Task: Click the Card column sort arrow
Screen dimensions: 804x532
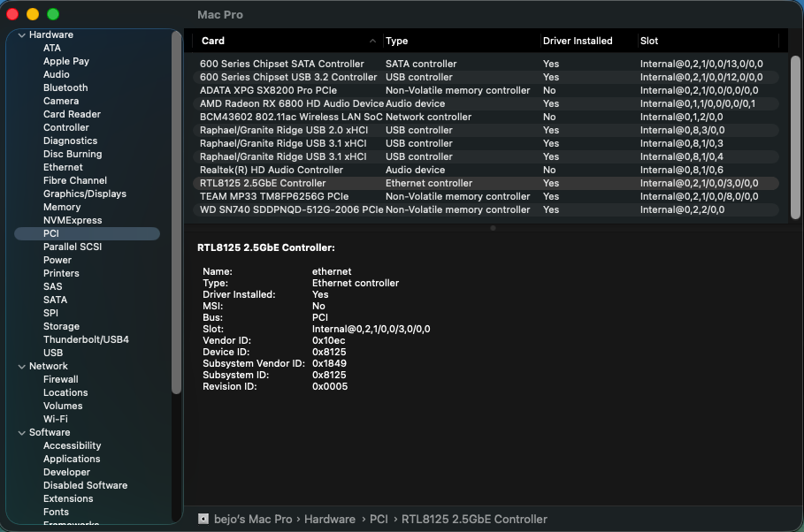Action: pos(372,41)
